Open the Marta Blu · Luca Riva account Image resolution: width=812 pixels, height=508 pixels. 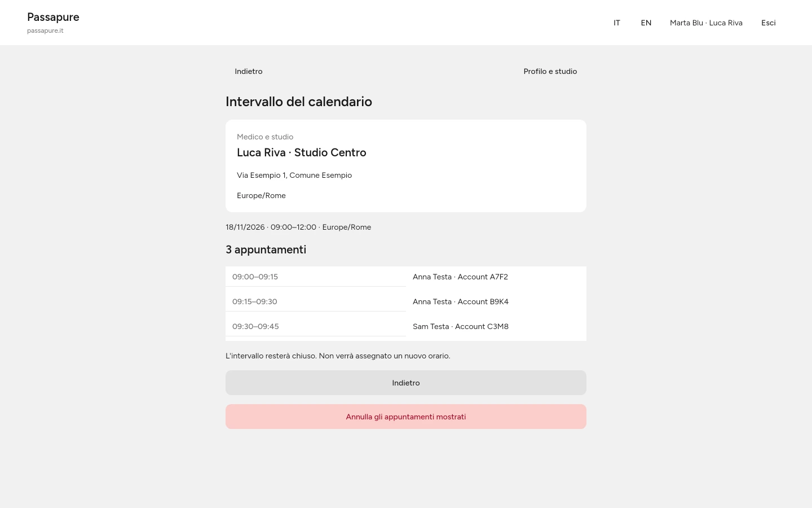(x=706, y=23)
